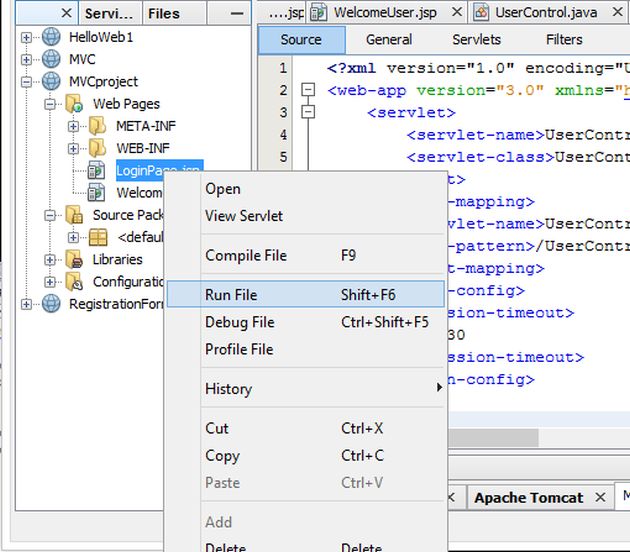Choose Cut from the context menu
The height and width of the screenshot is (552, 630).
(x=306, y=428)
